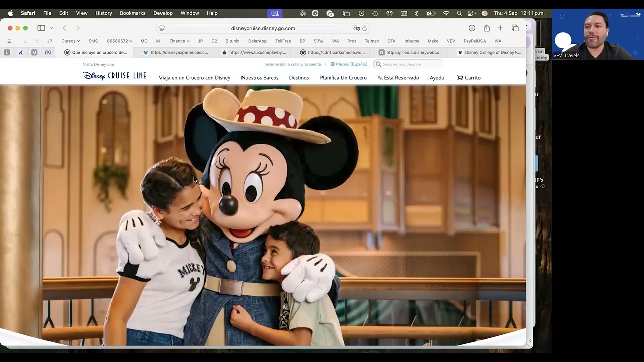Open the Bitunix bookmark
The height and width of the screenshot is (362, 644).
point(232,41)
